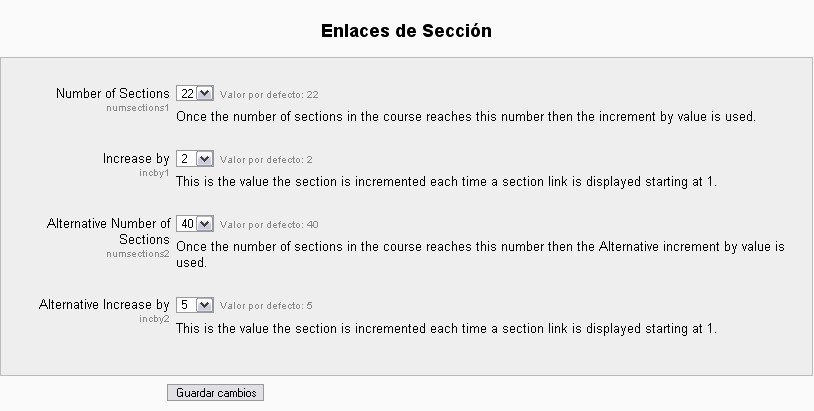Open the Number of Sections dropdown
The width and height of the screenshot is (814, 411).
click(x=195, y=93)
